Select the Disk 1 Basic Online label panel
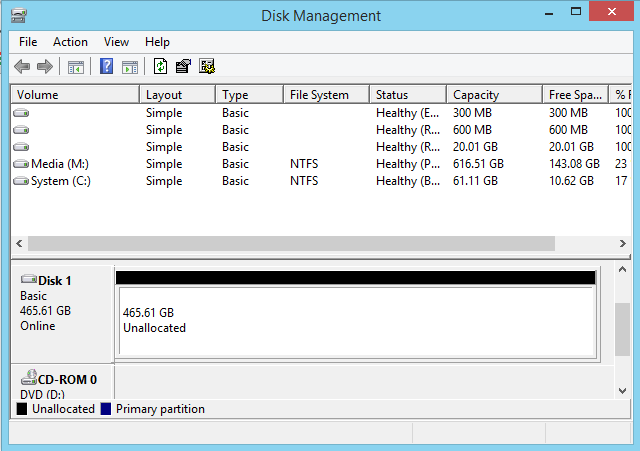 [62, 314]
